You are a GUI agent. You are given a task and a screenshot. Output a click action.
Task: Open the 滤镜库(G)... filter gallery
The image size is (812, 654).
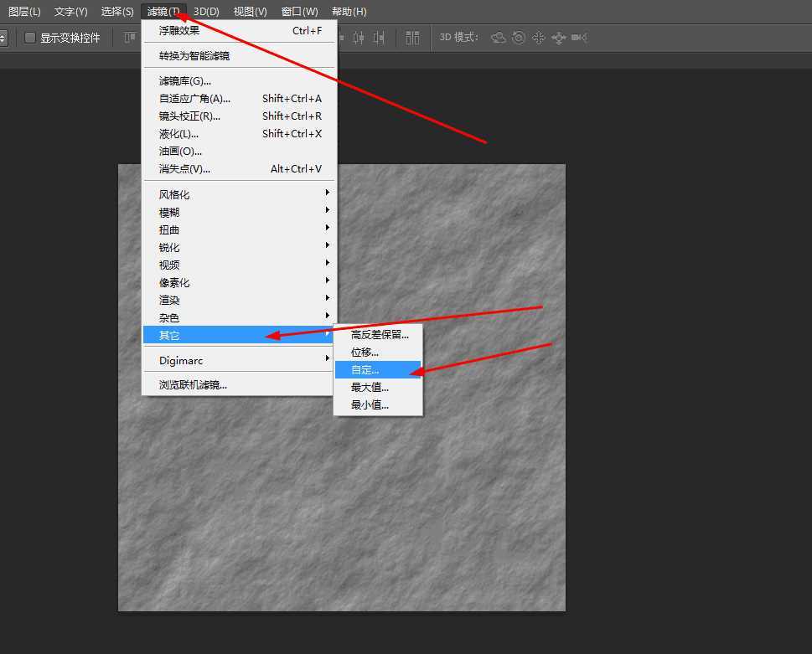click(185, 80)
